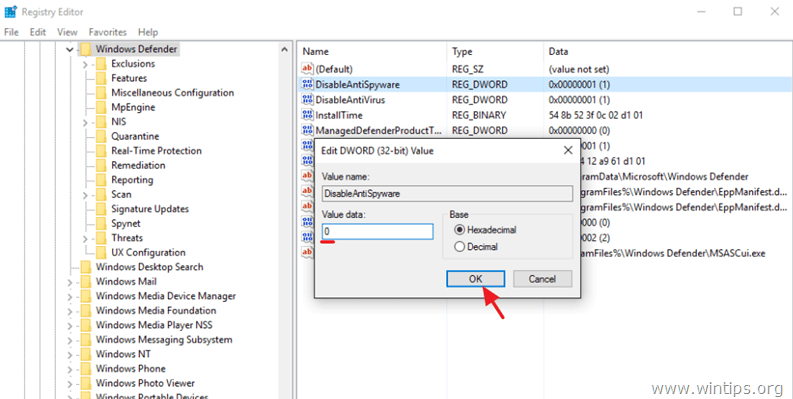Click the Signature Updates folder icon

(x=101, y=209)
